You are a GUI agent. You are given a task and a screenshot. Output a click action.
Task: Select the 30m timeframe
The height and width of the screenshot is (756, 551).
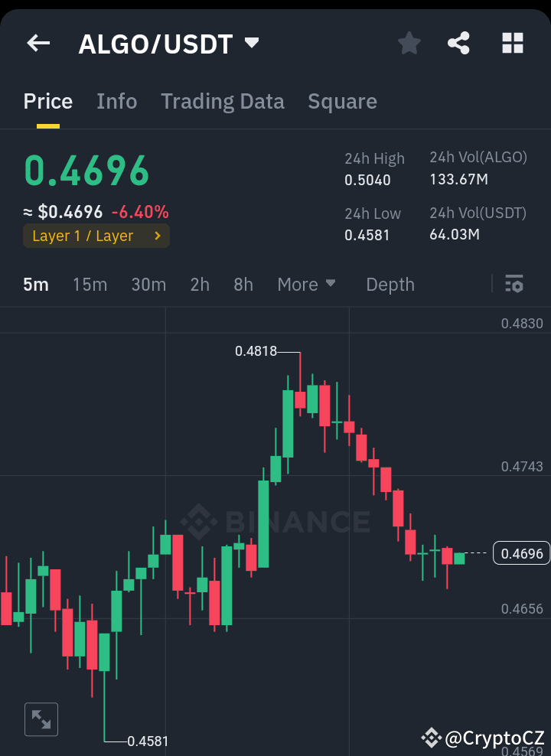(148, 284)
